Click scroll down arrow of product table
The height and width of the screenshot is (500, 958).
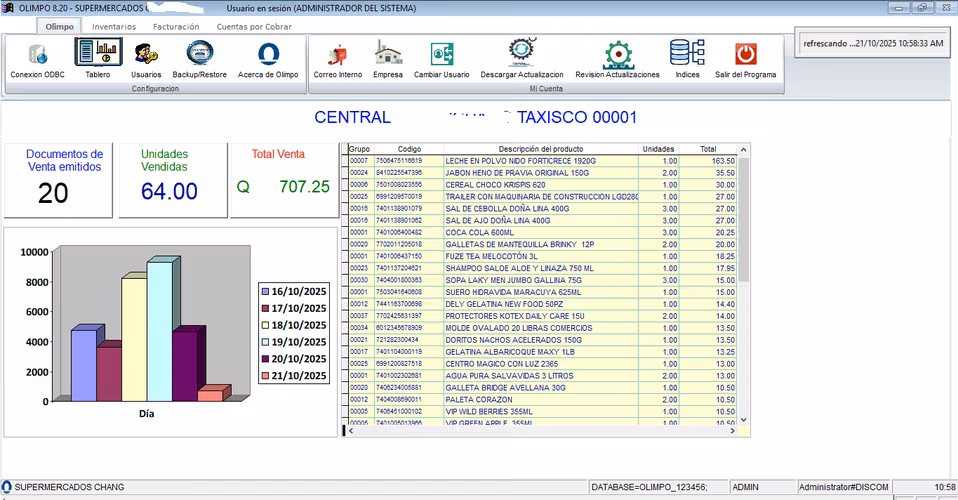(x=744, y=420)
